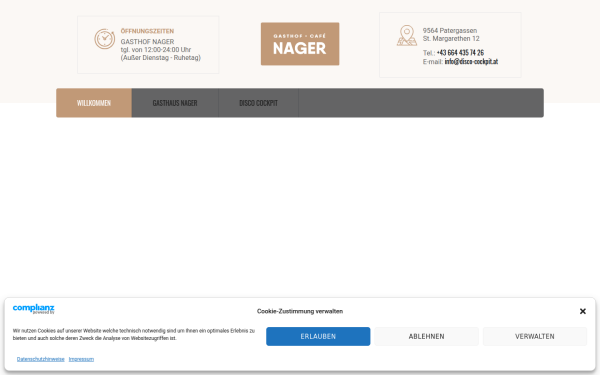Call the phone number +43 664 435 74 26
Image resolution: width=600 pixels, height=375 pixels.
tap(460, 52)
